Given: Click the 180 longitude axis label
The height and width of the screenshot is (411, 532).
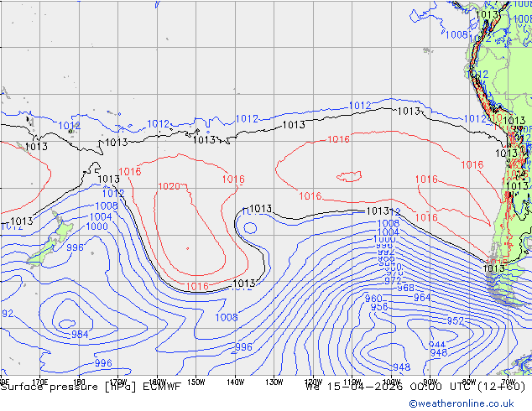Looking at the screenshot, I should click(79, 382).
